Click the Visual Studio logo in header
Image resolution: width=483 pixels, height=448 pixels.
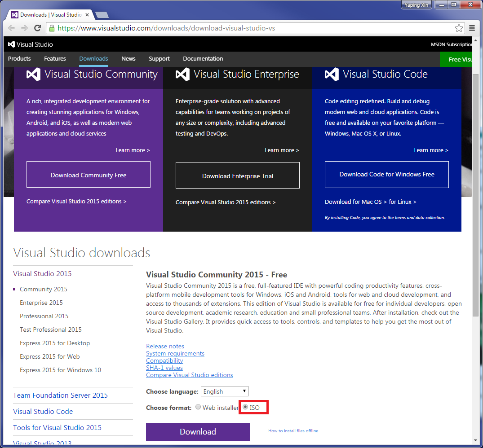pos(31,44)
